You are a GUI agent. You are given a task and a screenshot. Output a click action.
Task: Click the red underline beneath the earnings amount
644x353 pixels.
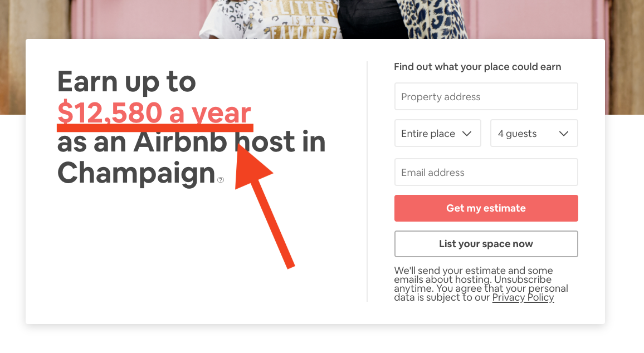point(154,126)
